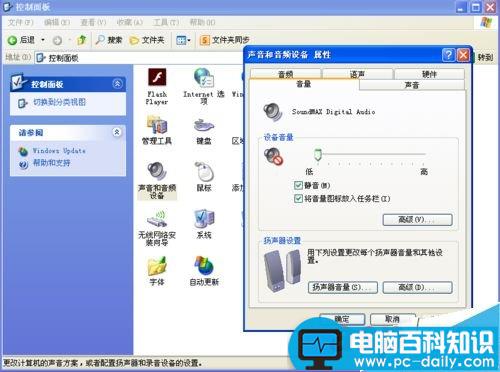Collapse the 控制面板 sidebar panel chevron
This screenshot has width=500, height=372.
point(117,84)
